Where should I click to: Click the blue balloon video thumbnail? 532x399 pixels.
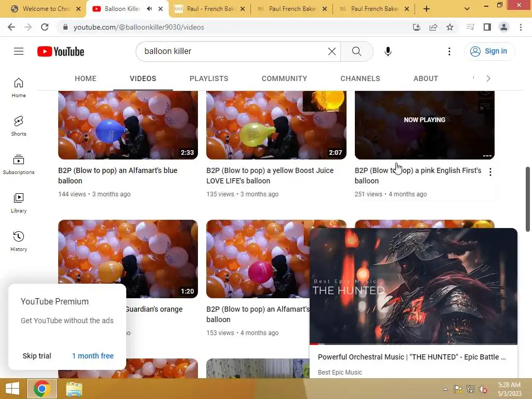[x=128, y=125]
